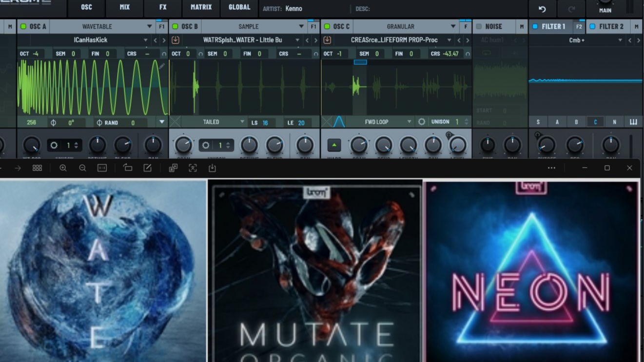Toggle OSC C power on/off
The image size is (644, 362).
click(327, 26)
